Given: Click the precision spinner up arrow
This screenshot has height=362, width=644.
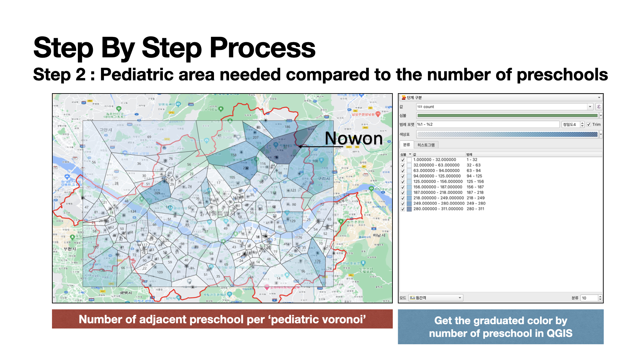Looking at the screenshot, I should (x=582, y=123).
